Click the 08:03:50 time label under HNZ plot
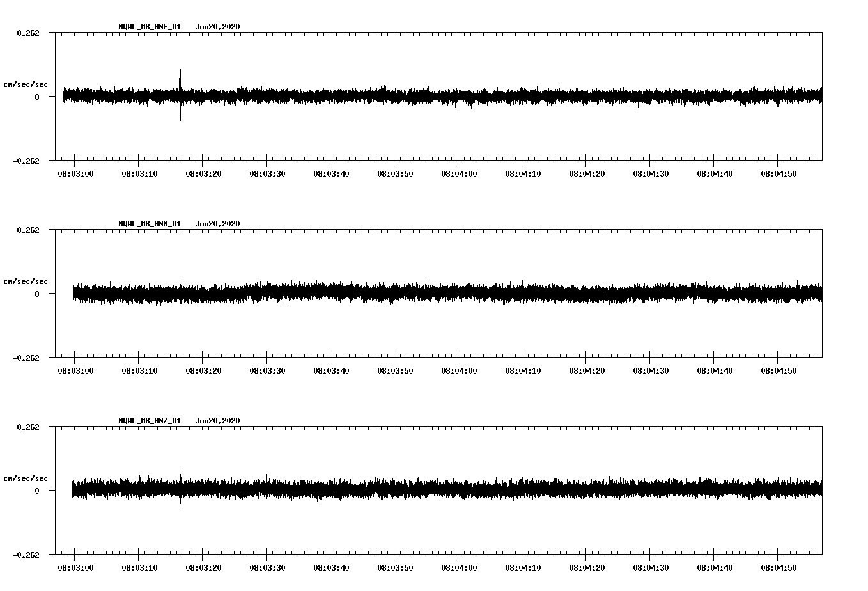The height and width of the screenshot is (591, 868). coord(395,568)
